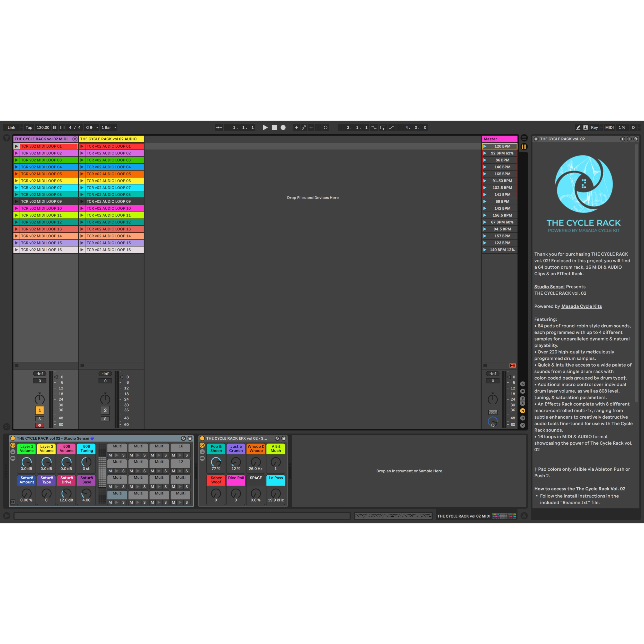Click Hot-Swap icon on Cycle Rack EFX device
644x644 pixels.
click(277, 438)
